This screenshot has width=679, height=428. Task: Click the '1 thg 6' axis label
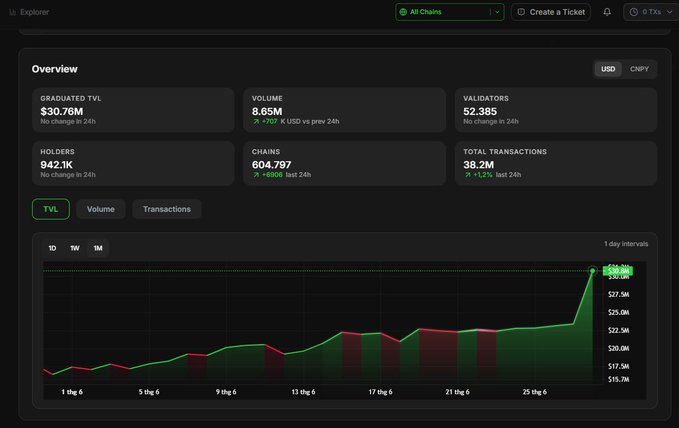click(72, 392)
